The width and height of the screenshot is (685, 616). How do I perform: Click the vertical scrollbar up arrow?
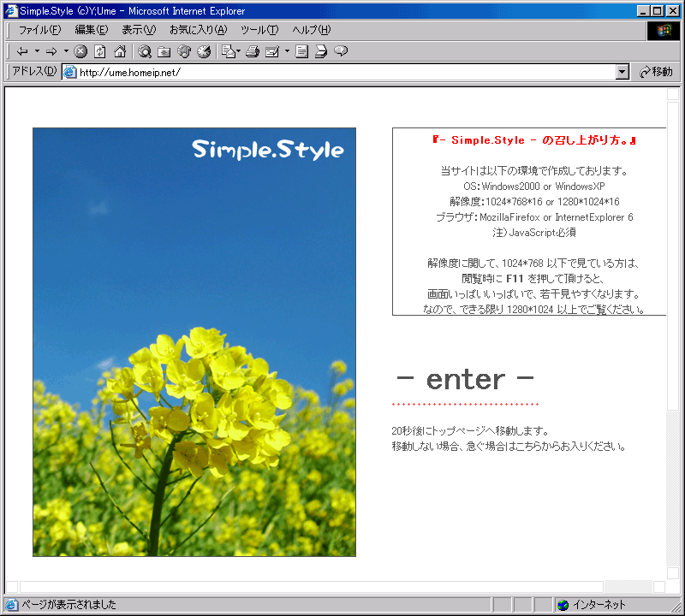pos(673,94)
